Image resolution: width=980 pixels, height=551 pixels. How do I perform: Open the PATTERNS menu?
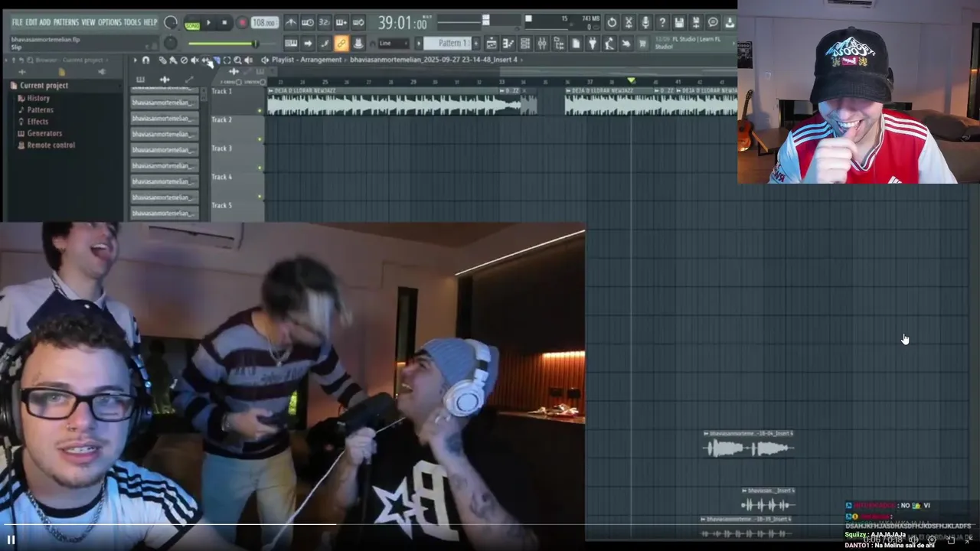pos(66,22)
